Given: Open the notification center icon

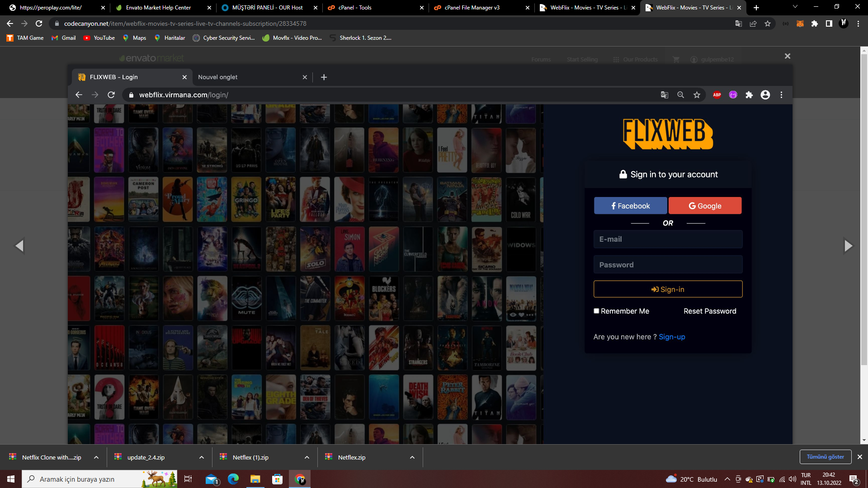Looking at the screenshot, I should coord(854,479).
